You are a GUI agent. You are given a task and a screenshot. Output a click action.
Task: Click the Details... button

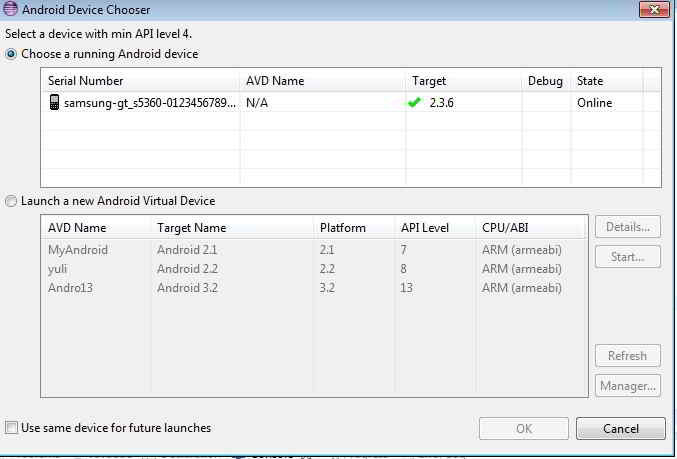point(627,228)
